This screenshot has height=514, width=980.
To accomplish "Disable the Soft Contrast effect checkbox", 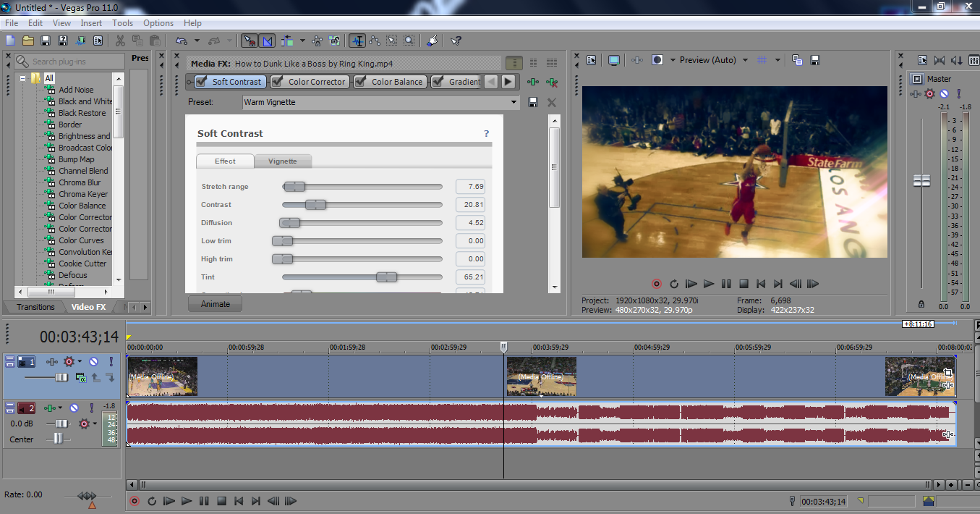I will (200, 82).
